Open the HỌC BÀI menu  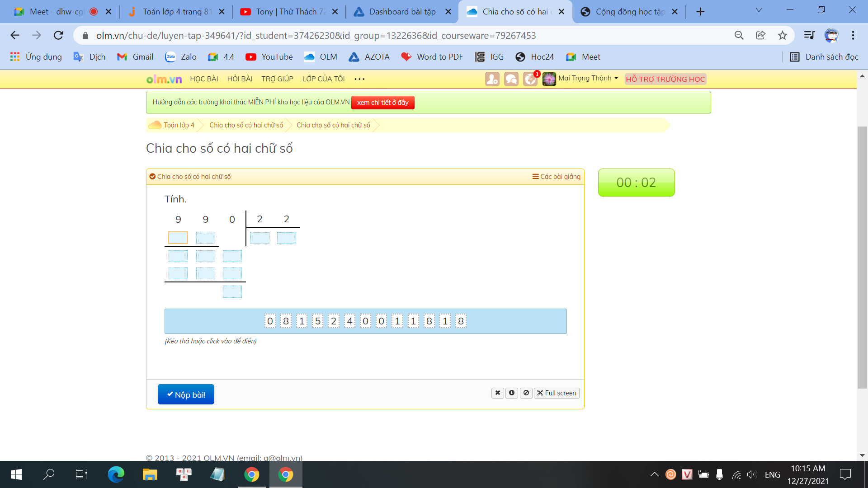tap(204, 79)
